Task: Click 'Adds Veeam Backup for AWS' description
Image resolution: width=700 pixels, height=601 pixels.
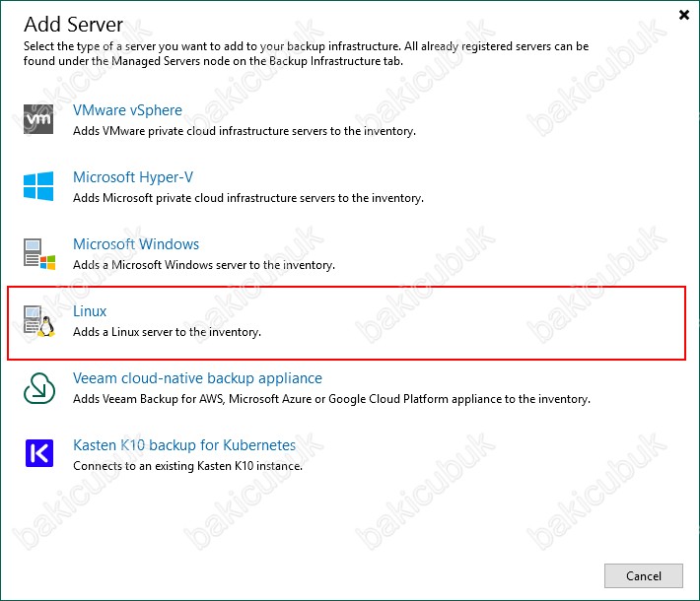Action: click(x=331, y=399)
